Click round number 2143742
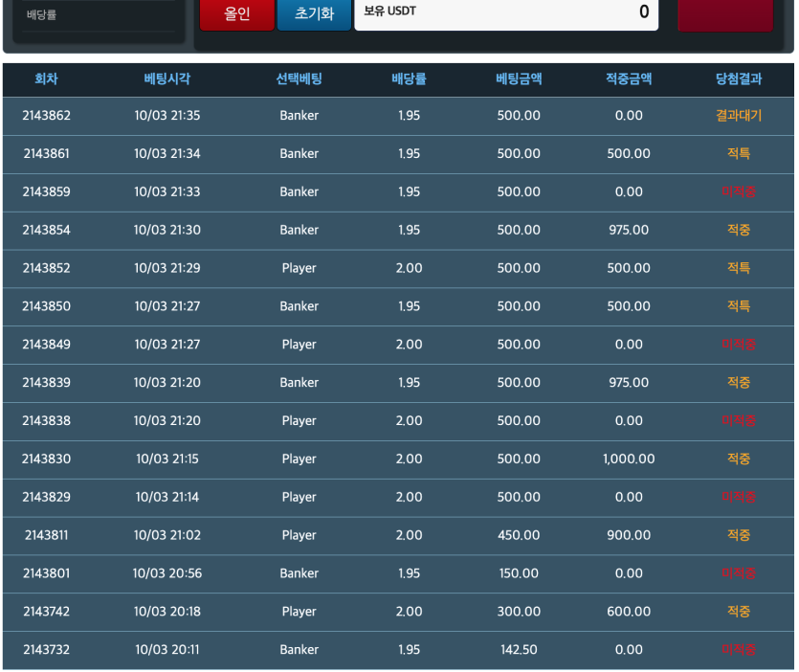This screenshot has height=672, width=799. tap(46, 613)
